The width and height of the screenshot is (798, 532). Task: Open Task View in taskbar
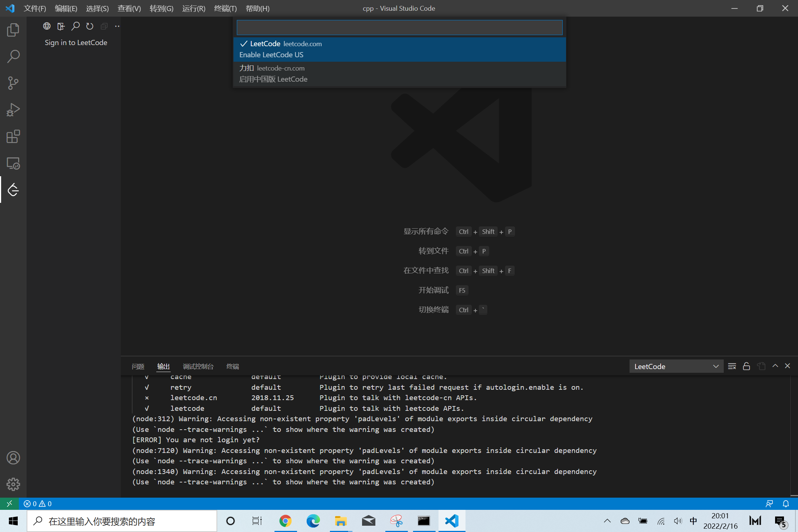(x=257, y=521)
